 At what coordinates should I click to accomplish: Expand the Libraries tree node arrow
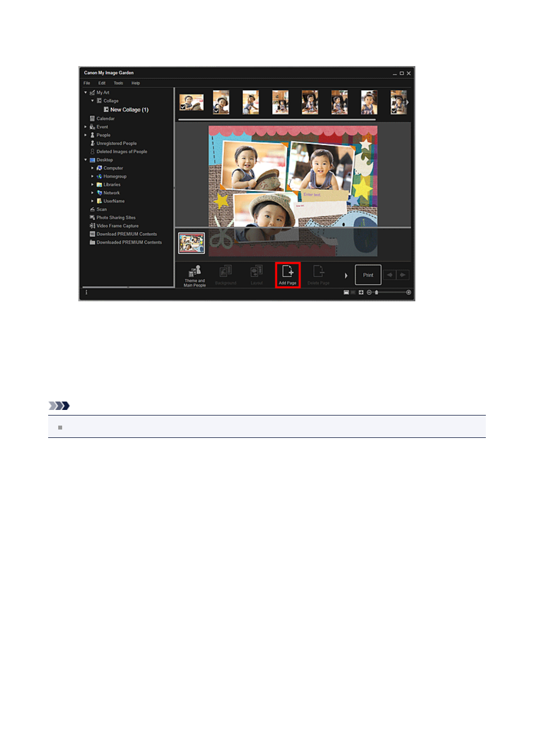coord(92,184)
